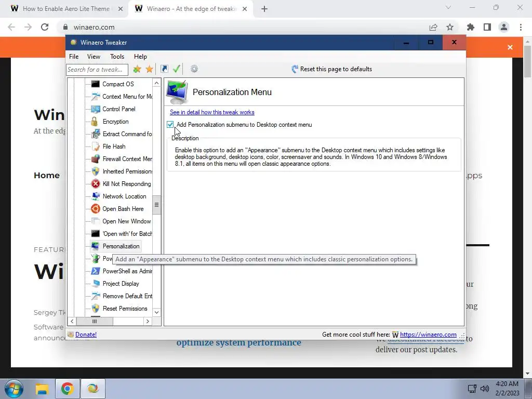Click Reset this page to defaults
This screenshot has width=532, height=399.
tap(332, 69)
